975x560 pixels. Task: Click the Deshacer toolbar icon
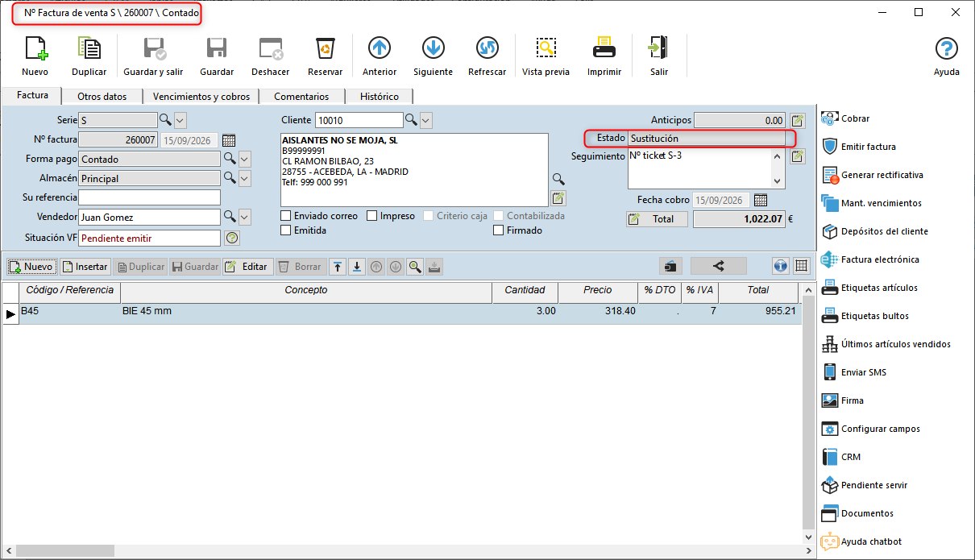click(270, 49)
